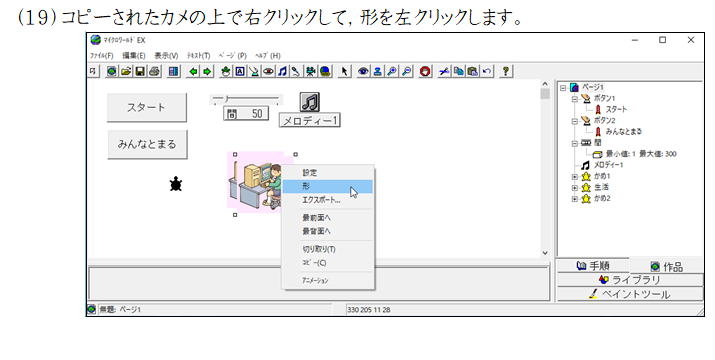This screenshot has width=715, height=360.
Task: Click the undo arrow icon in toolbar
Action: 487,71
